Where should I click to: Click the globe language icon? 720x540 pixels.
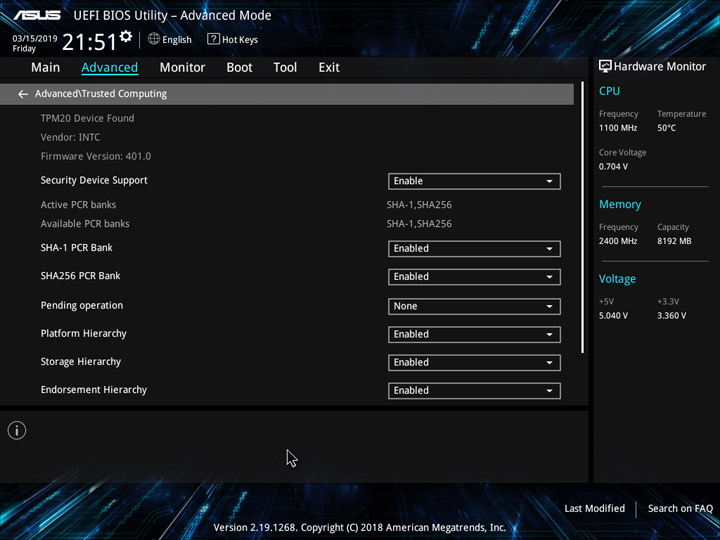point(154,39)
